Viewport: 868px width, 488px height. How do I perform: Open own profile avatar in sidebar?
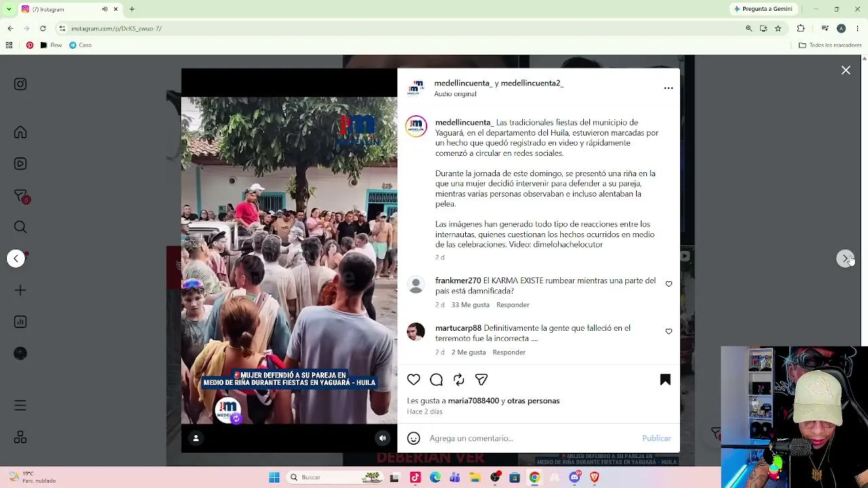click(x=20, y=353)
